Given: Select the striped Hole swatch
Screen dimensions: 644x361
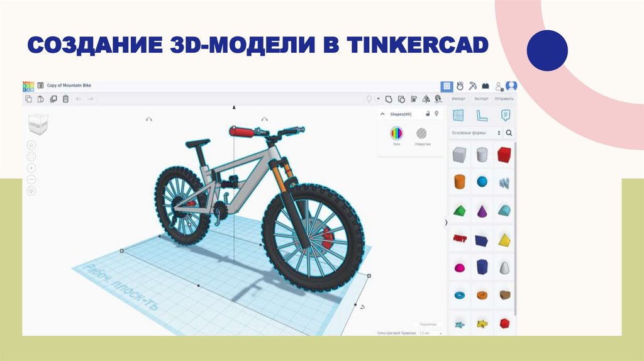Looking at the screenshot, I should click(421, 133).
